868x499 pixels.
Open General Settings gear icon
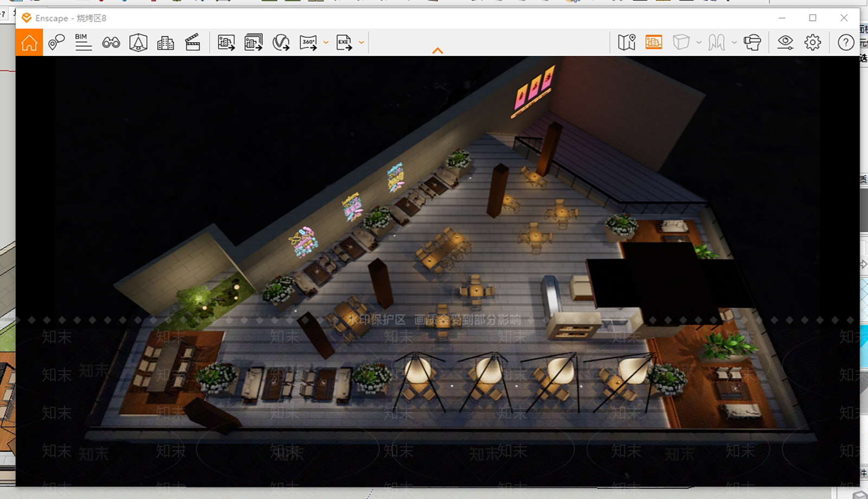click(x=813, y=42)
